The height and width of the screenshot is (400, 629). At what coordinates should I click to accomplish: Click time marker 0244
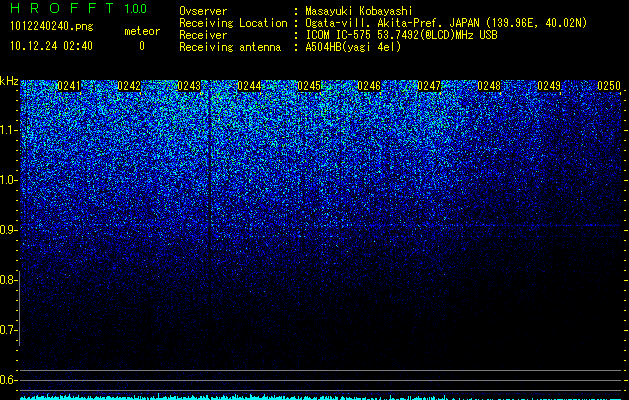(249, 86)
